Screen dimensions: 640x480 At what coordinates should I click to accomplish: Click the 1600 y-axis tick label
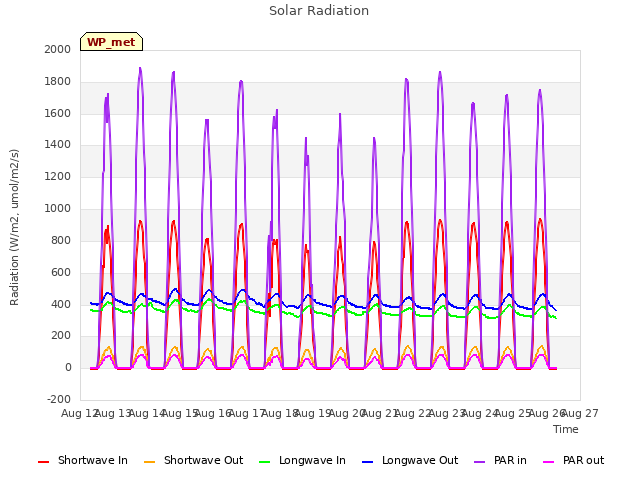58,113
